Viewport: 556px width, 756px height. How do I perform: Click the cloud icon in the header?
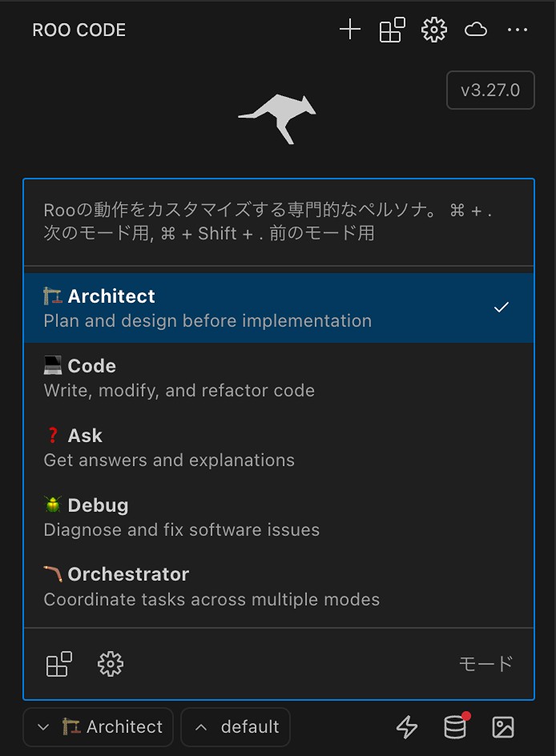(x=476, y=30)
